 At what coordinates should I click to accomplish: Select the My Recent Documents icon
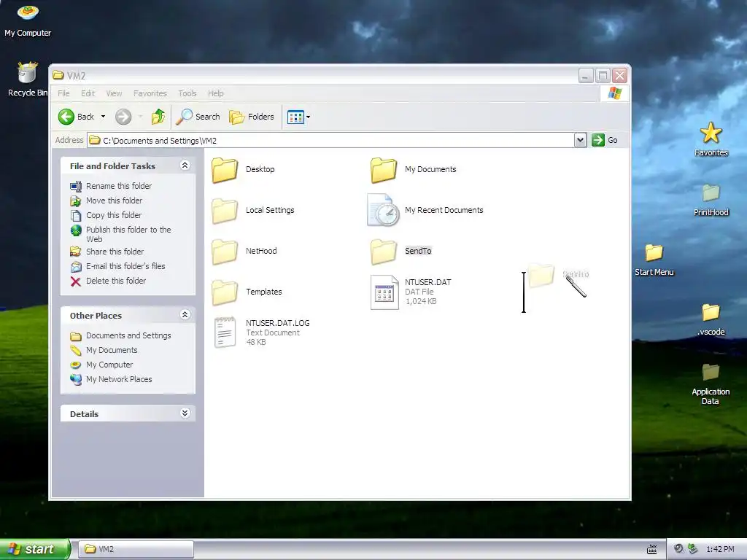(x=384, y=210)
